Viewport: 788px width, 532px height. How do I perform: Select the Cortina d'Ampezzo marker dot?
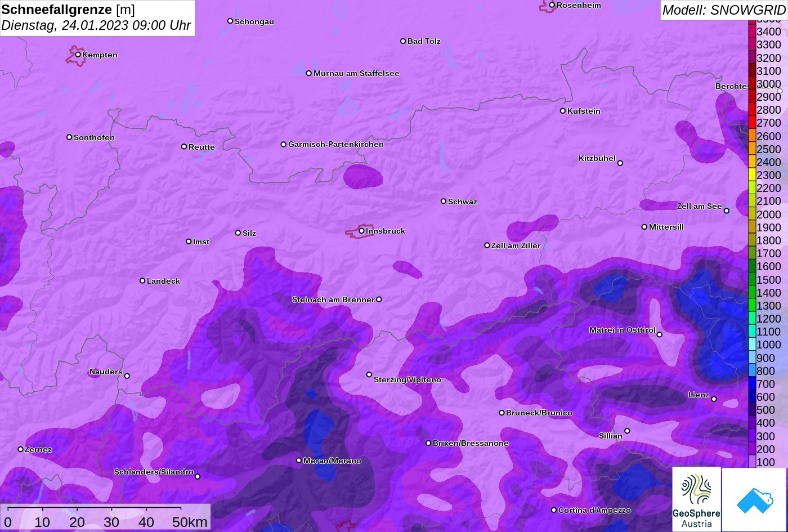point(554,510)
